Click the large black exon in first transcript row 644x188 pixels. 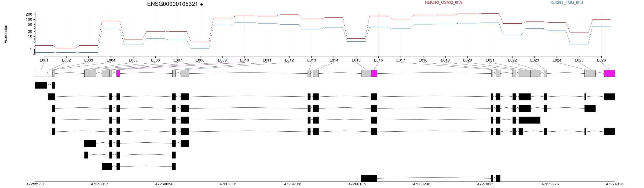pyautogui.click(x=41, y=85)
